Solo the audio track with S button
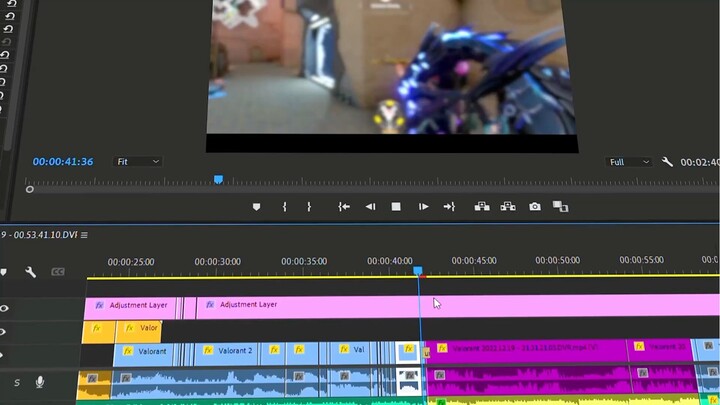 click(17, 382)
